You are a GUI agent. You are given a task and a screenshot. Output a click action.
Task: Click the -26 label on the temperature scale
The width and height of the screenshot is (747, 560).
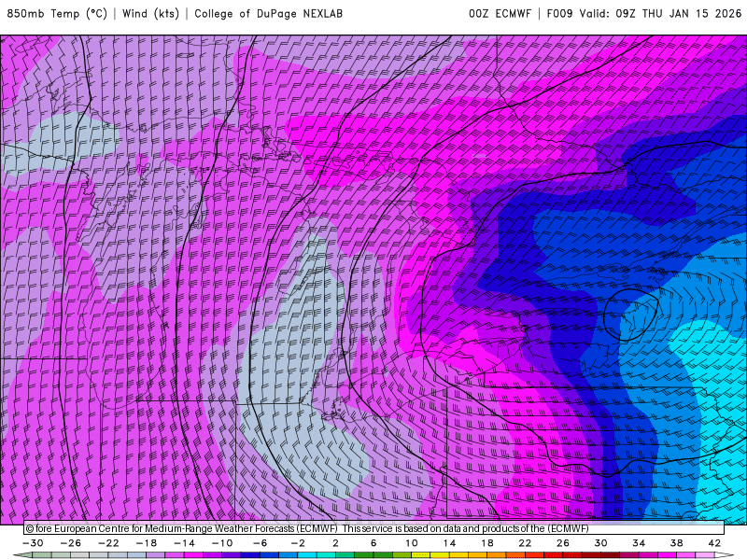(x=71, y=543)
